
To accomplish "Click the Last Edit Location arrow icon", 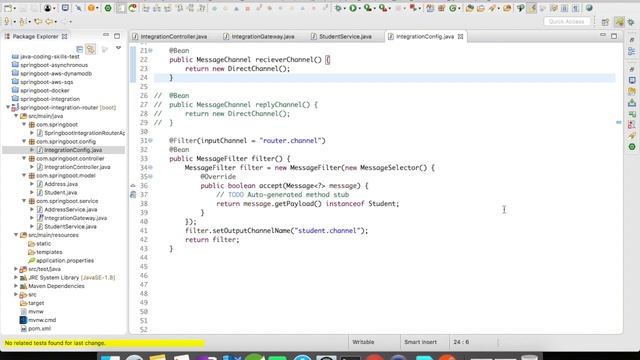I will click(38, 21).
